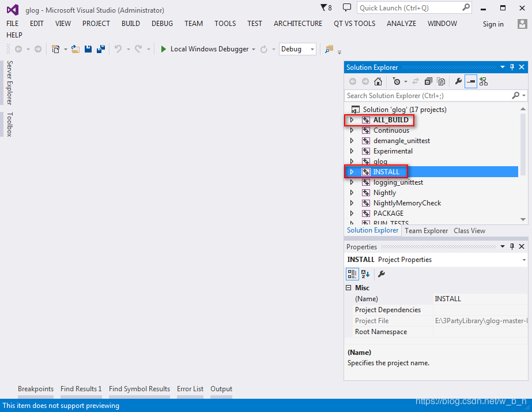This screenshot has height=412, width=532.
Task: Switch to Team Explorer tab
Action: pyautogui.click(x=426, y=231)
